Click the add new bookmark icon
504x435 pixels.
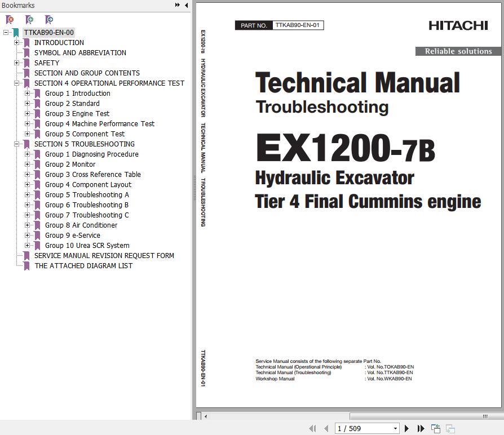point(29,20)
